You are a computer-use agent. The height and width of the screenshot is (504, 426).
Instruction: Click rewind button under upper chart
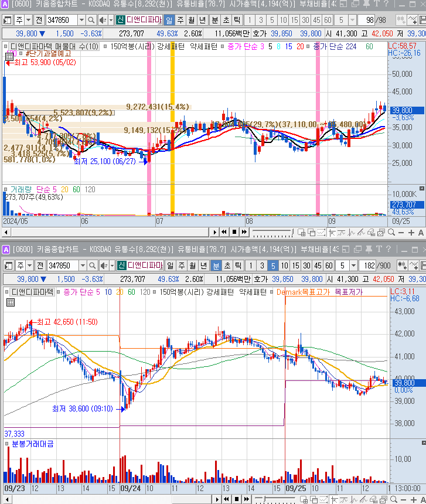click(x=224, y=232)
